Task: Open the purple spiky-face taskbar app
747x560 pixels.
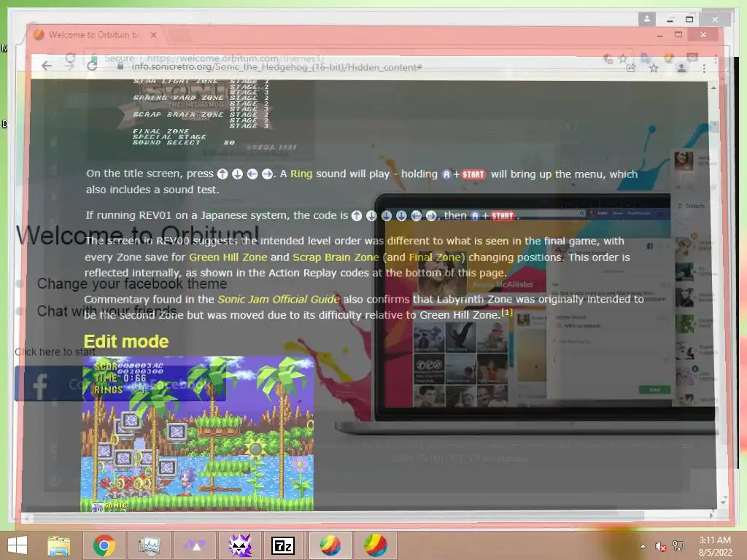Action: (x=239, y=545)
